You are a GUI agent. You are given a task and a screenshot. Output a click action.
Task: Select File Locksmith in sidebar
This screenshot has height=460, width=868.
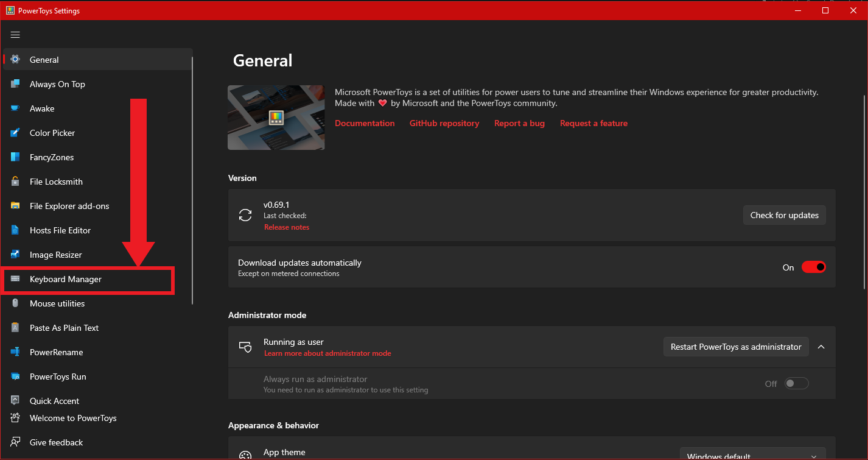click(98, 182)
